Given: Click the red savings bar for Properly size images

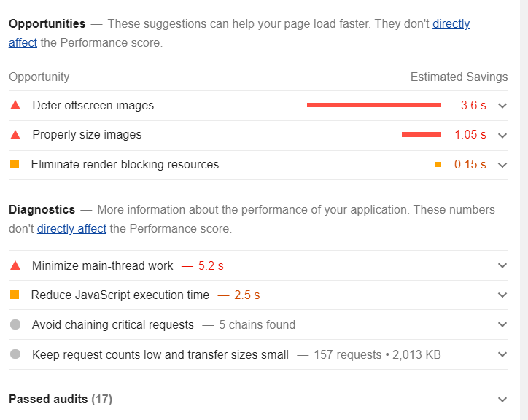Looking at the screenshot, I should (x=422, y=135).
